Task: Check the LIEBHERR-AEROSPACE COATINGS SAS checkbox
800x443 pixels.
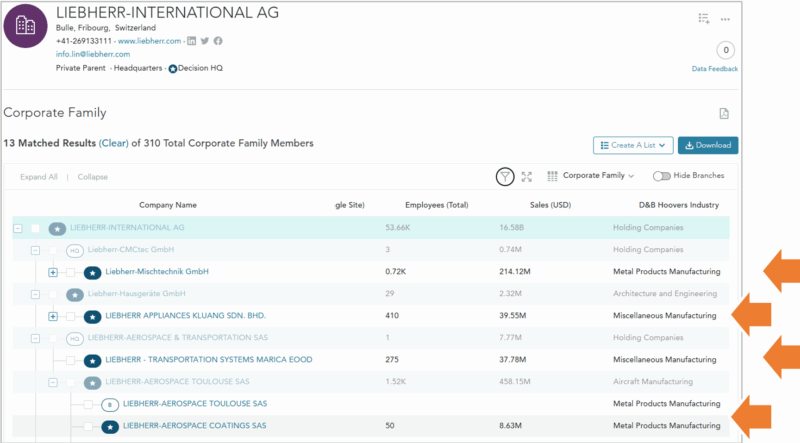Action: coord(88,426)
